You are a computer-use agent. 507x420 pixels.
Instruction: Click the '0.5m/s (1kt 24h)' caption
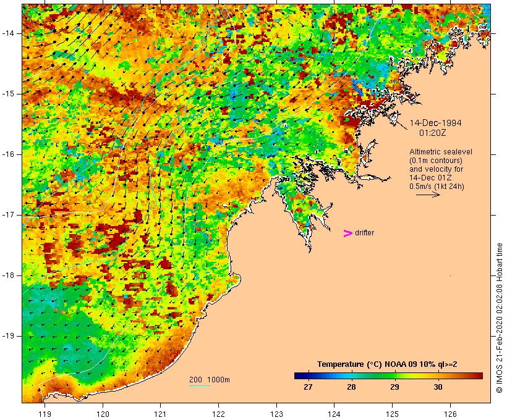(437, 187)
